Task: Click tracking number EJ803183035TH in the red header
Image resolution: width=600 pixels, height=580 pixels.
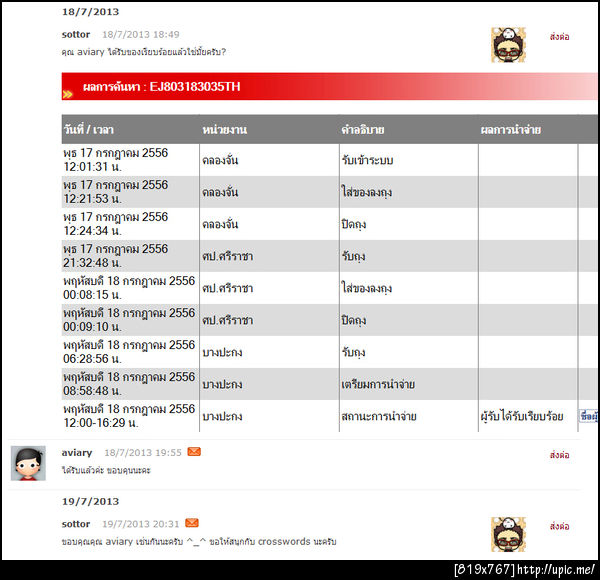Action: click(x=195, y=86)
